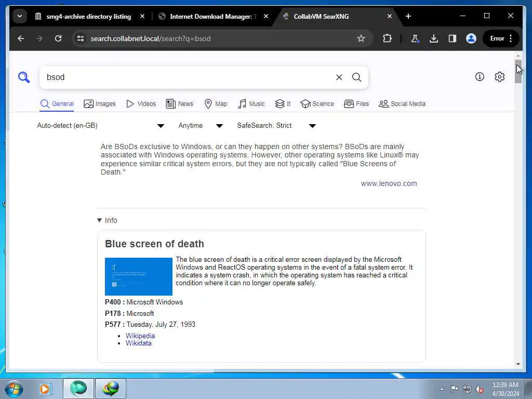
Task: Click the blue screen of death thumbnail
Action: 138,276
